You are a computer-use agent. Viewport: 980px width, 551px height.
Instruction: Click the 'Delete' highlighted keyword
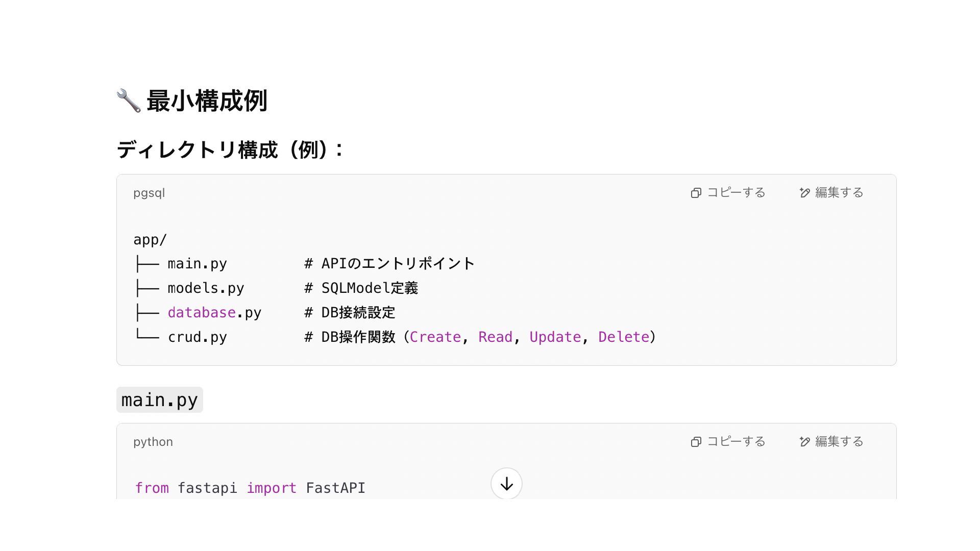click(x=623, y=337)
